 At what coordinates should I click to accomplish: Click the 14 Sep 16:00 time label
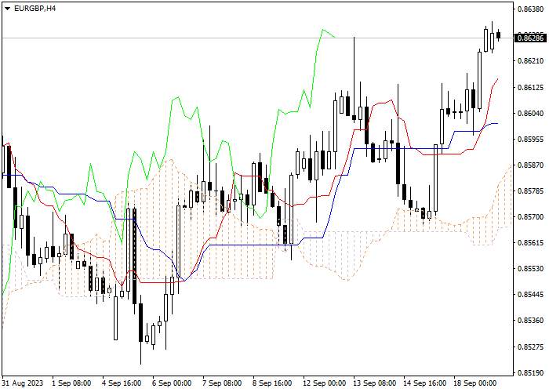click(x=424, y=383)
